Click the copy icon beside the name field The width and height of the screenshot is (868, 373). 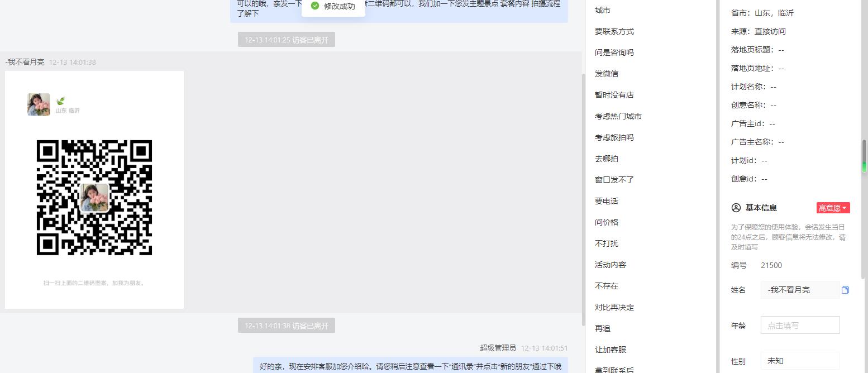pos(845,290)
